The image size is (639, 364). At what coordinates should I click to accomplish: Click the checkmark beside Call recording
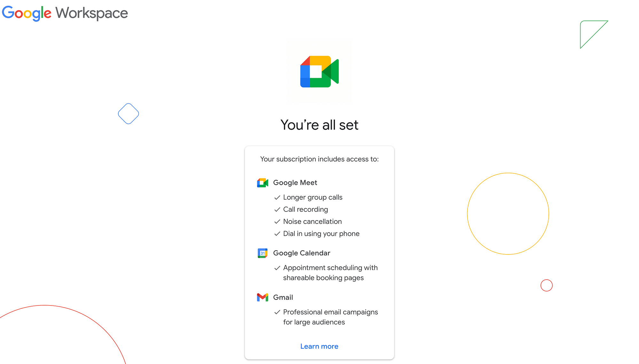point(277,210)
